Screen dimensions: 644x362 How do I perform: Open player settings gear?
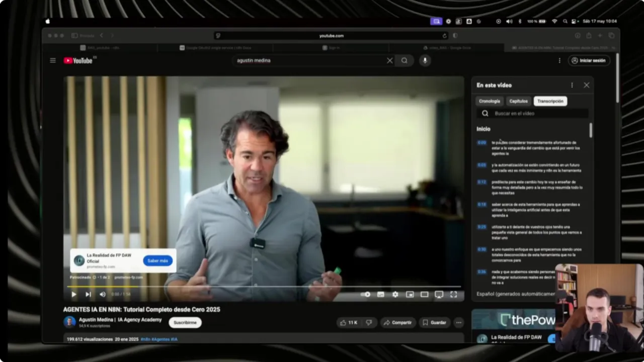click(395, 294)
